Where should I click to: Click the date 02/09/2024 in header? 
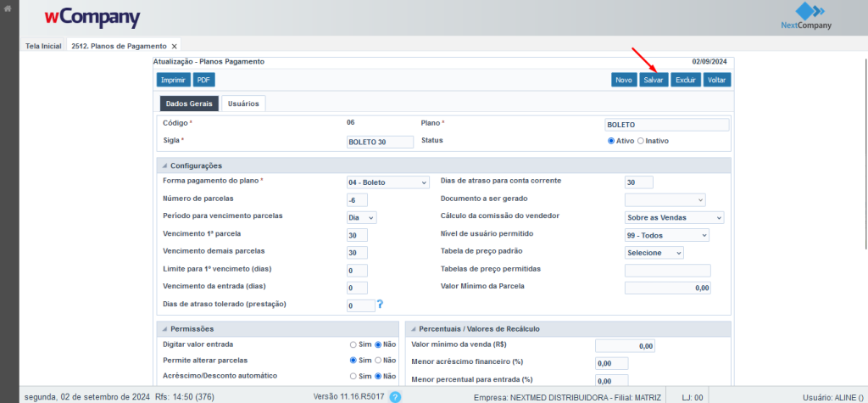(709, 62)
